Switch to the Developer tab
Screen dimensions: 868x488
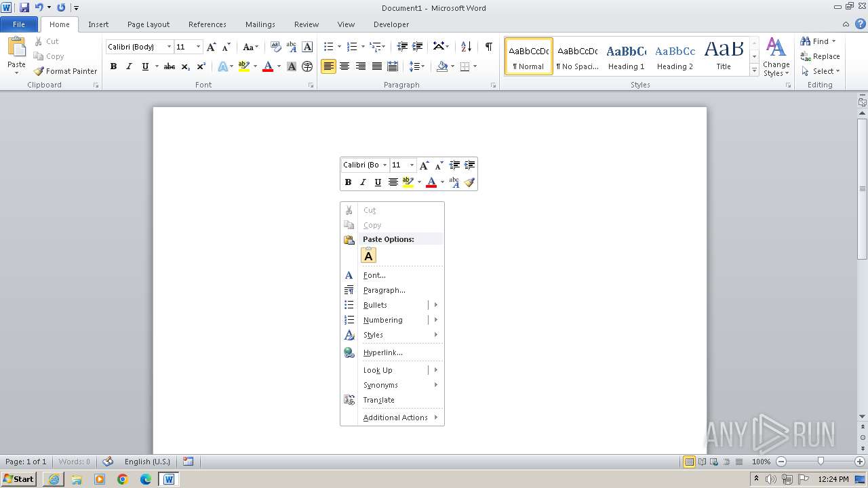pyautogui.click(x=391, y=24)
